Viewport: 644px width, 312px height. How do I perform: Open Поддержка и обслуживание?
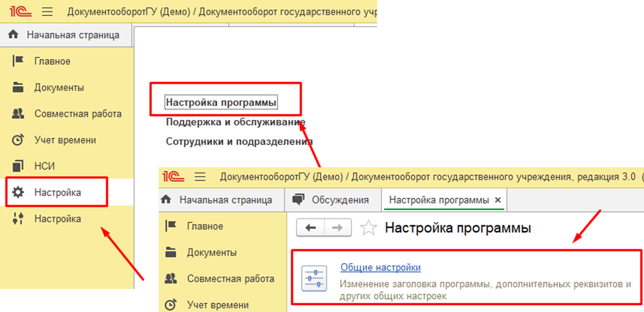click(x=236, y=122)
